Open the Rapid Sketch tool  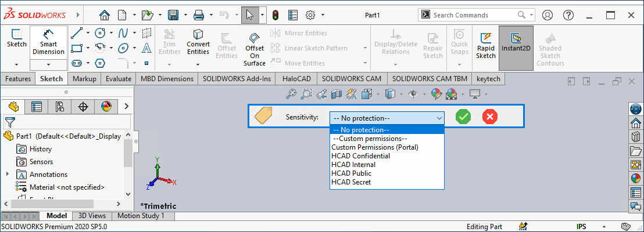pos(486,45)
